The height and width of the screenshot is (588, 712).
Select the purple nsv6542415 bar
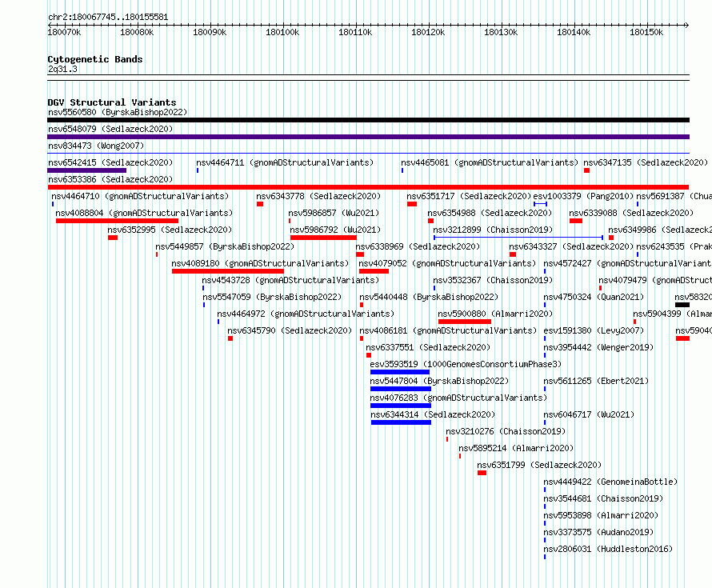[86, 170]
